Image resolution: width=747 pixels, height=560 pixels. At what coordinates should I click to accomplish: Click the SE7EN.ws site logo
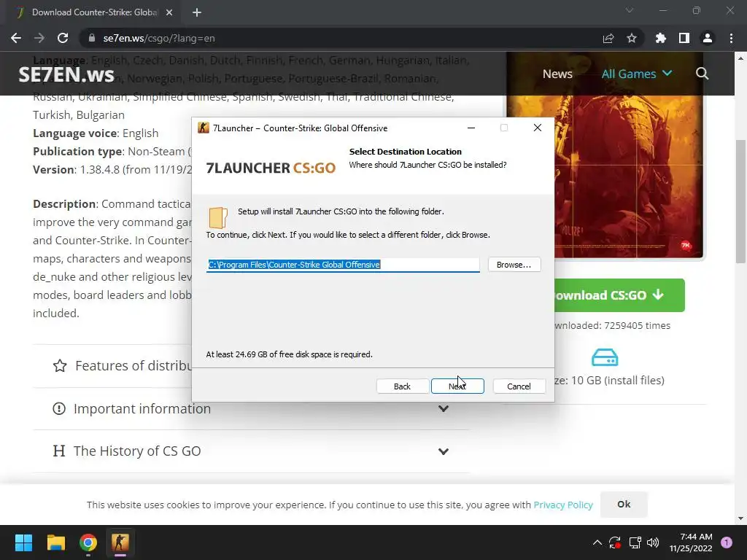click(x=66, y=75)
